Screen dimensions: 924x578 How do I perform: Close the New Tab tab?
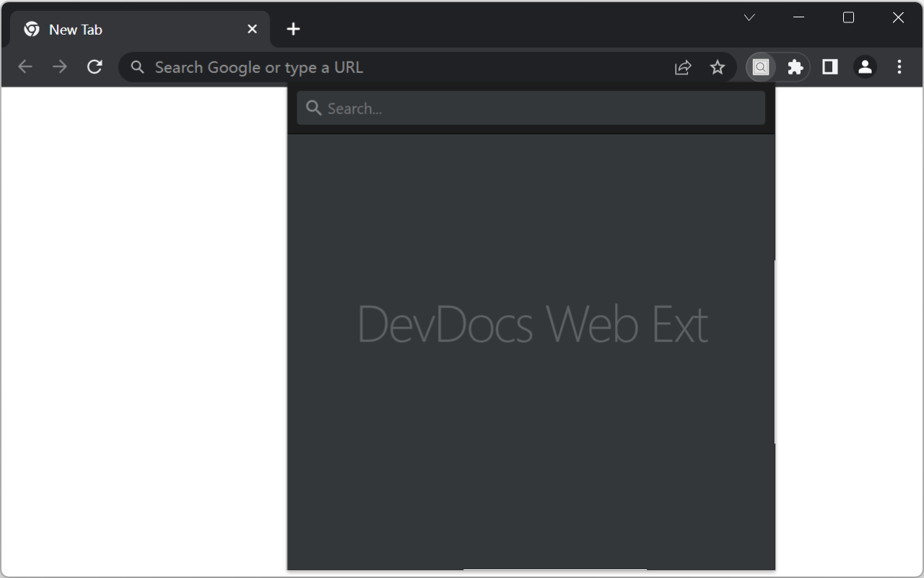pos(252,29)
